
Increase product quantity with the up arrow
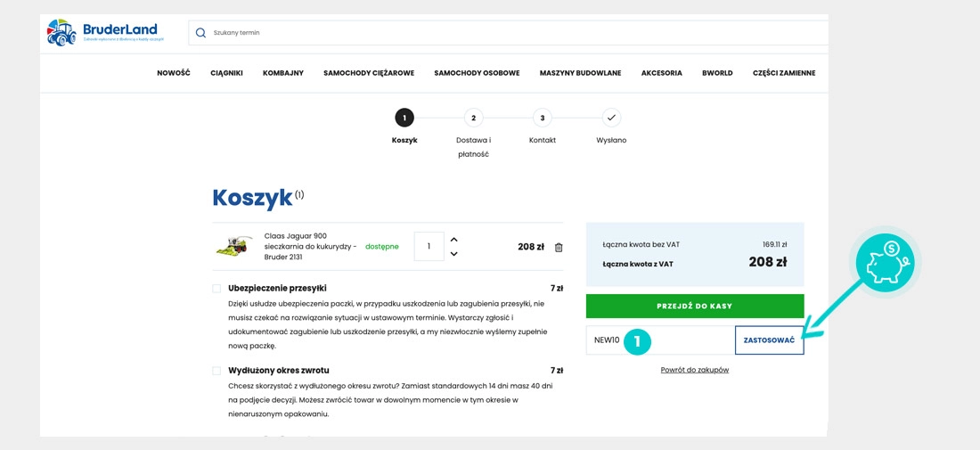click(454, 240)
